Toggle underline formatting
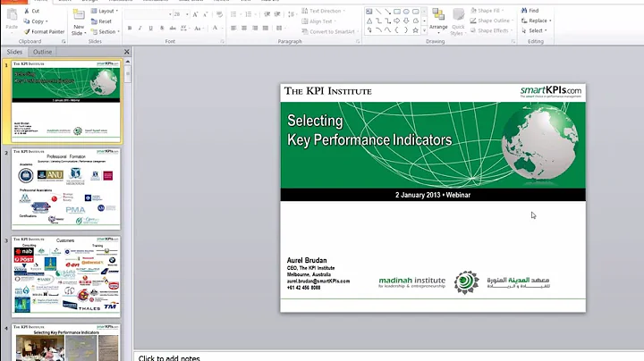Image resolution: width=644 pixels, height=361 pixels. click(151, 28)
